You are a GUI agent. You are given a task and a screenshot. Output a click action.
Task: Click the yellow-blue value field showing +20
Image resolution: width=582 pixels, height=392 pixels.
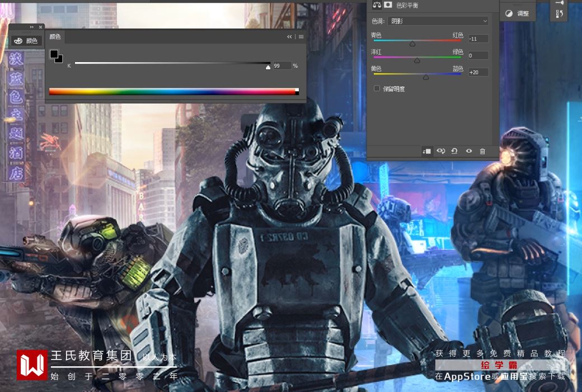478,72
